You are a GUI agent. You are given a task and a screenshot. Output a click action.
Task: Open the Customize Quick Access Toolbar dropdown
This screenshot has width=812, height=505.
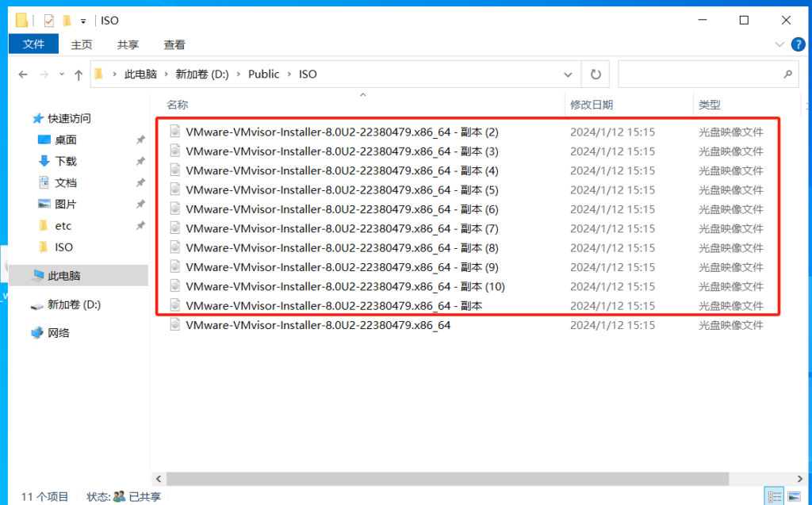pyautogui.click(x=82, y=21)
